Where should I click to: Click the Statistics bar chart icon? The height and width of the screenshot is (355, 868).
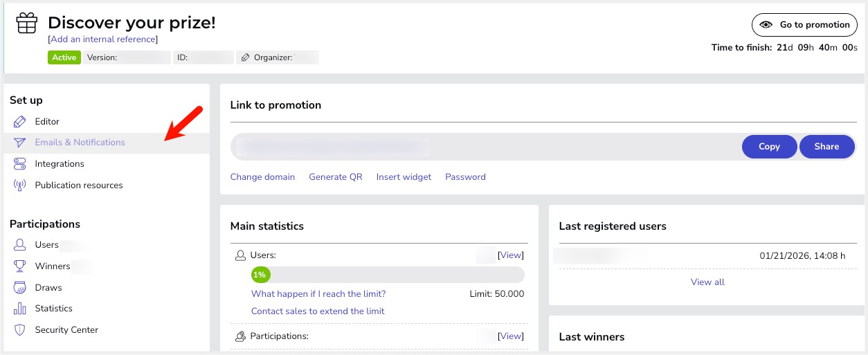coord(20,309)
